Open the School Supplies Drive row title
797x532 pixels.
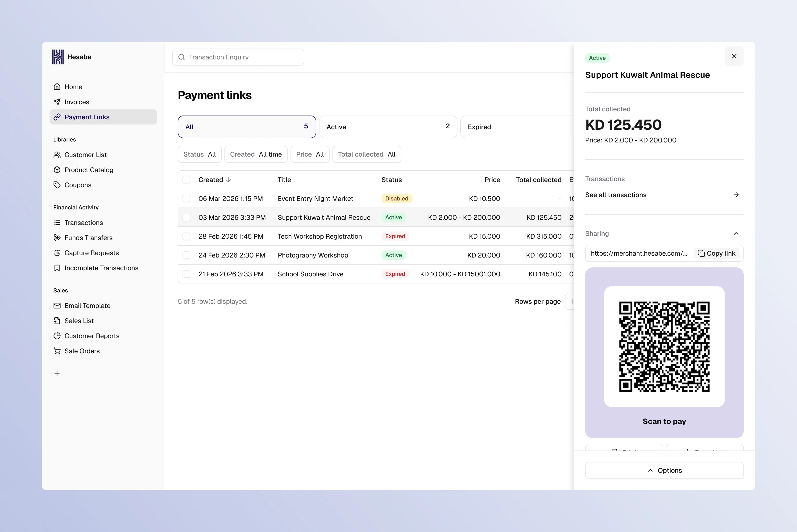[x=311, y=274]
